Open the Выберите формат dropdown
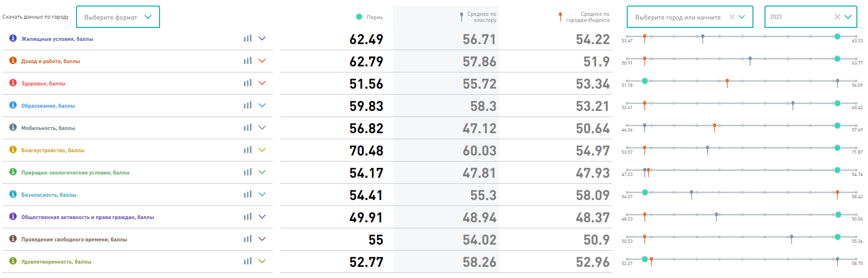The width and height of the screenshot is (868, 278). [118, 17]
